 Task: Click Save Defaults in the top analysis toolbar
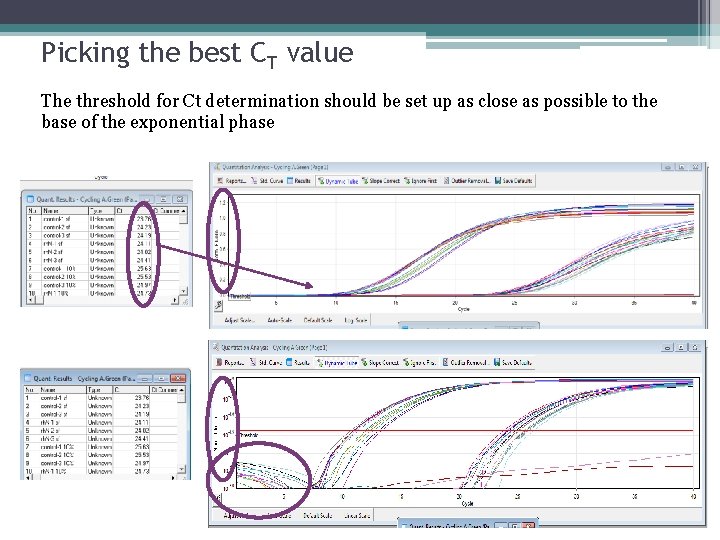(513, 181)
